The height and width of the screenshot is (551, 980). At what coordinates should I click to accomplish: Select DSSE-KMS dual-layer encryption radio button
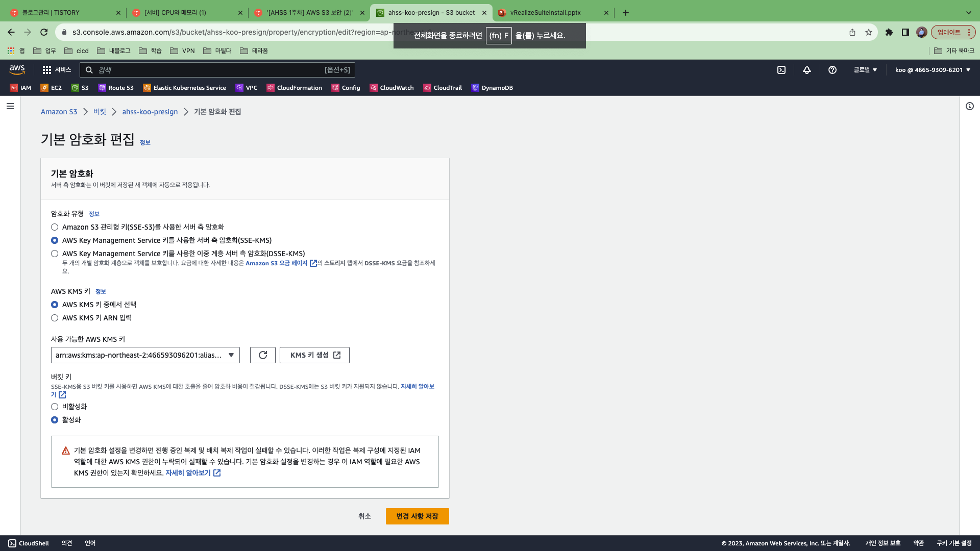click(55, 254)
